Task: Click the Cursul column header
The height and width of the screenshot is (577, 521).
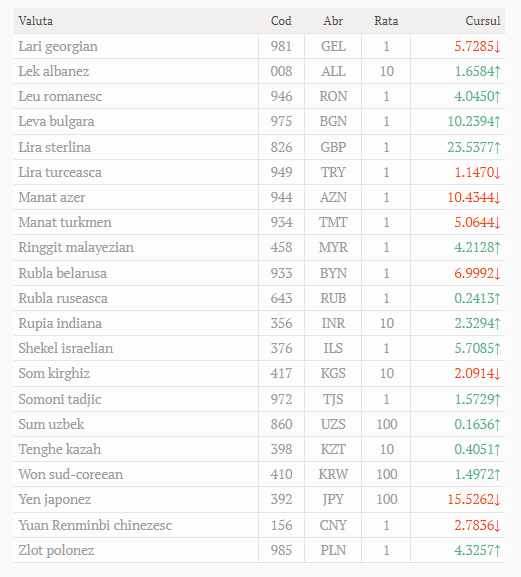Action: [x=483, y=21]
